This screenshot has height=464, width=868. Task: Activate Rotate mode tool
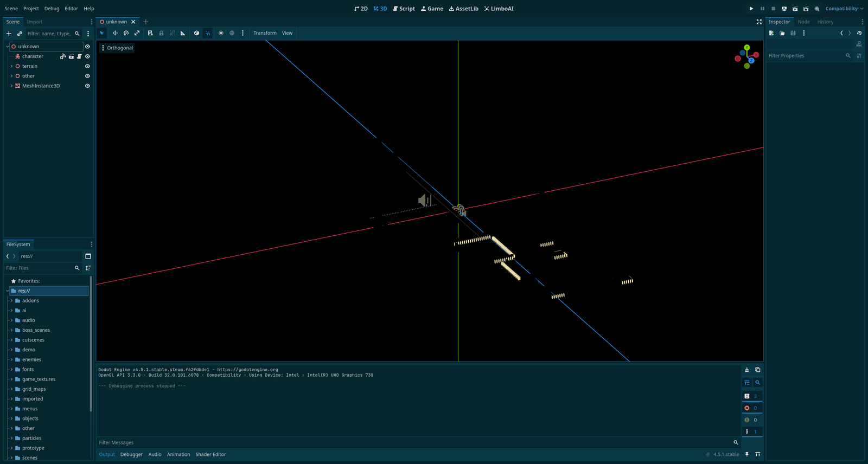coord(126,33)
